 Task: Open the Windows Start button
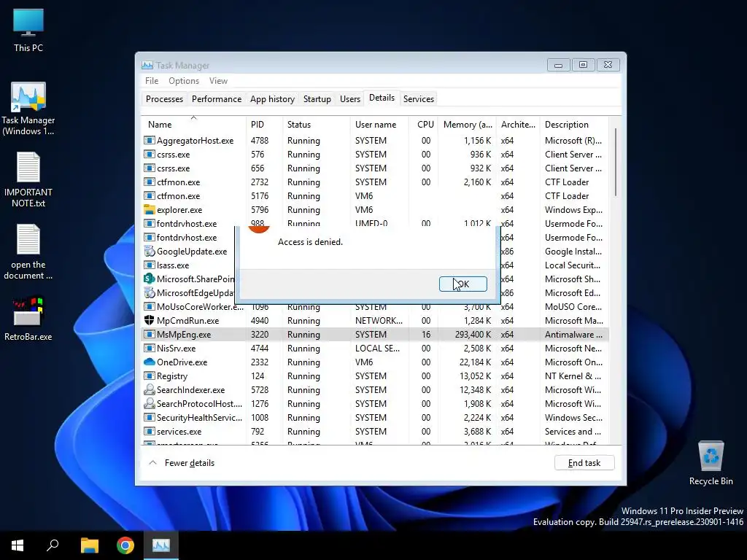[x=18, y=545]
